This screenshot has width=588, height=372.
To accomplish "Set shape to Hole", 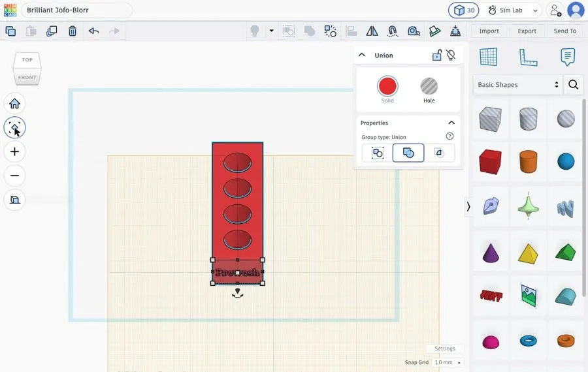I will click(429, 86).
